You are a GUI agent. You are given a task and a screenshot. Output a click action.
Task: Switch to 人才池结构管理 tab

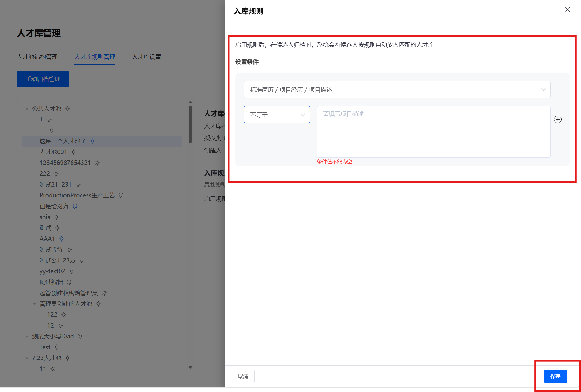(37, 57)
